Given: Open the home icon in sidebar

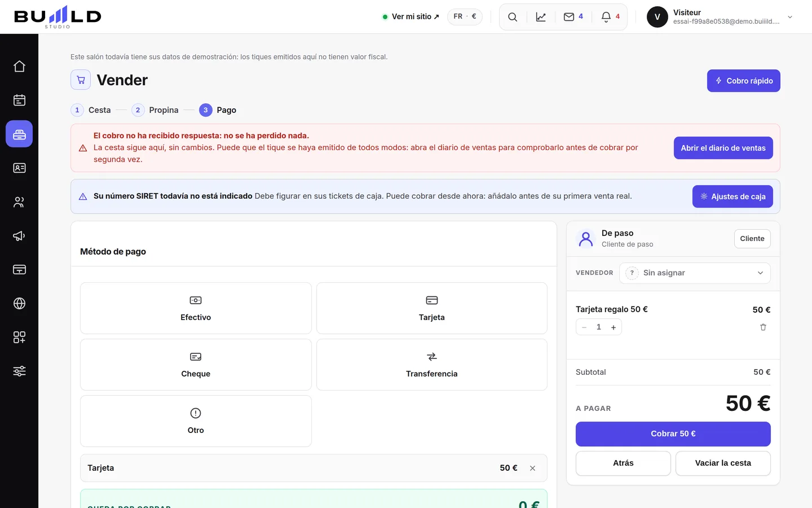Looking at the screenshot, I should (19, 67).
